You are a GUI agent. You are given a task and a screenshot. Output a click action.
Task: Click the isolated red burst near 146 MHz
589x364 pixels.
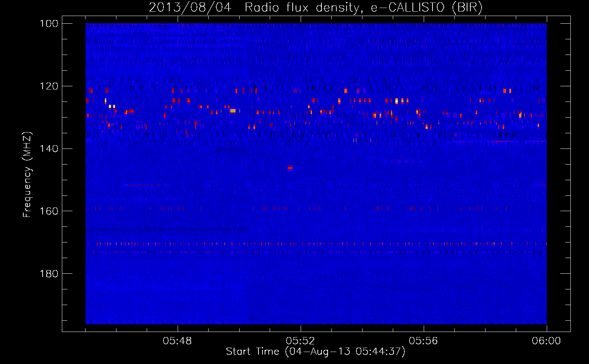click(290, 167)
